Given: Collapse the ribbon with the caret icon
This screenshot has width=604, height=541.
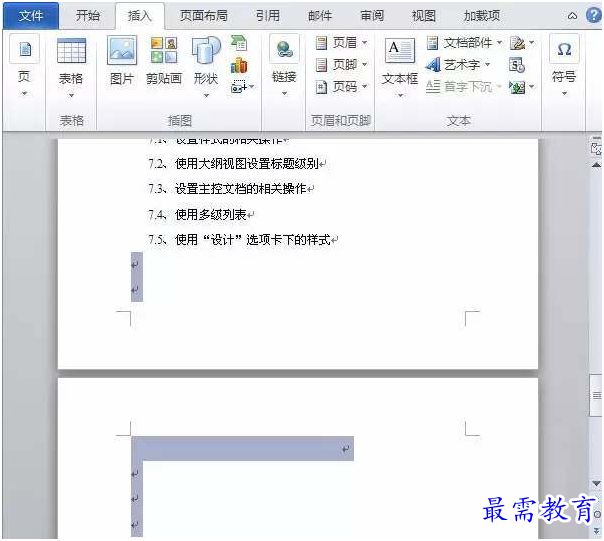Looking at the screenshot, I should point(572,16).
